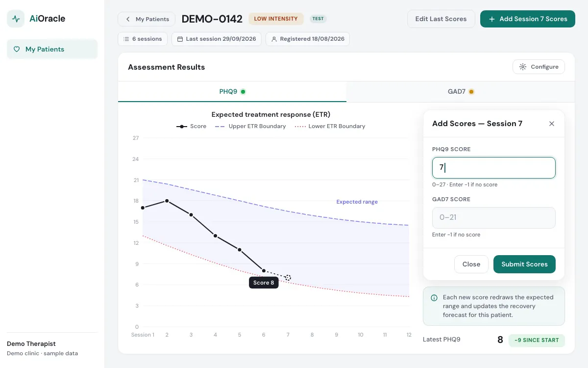Click the info icon in the hint box
Screen dimensions: 588x368
(434, 298)
